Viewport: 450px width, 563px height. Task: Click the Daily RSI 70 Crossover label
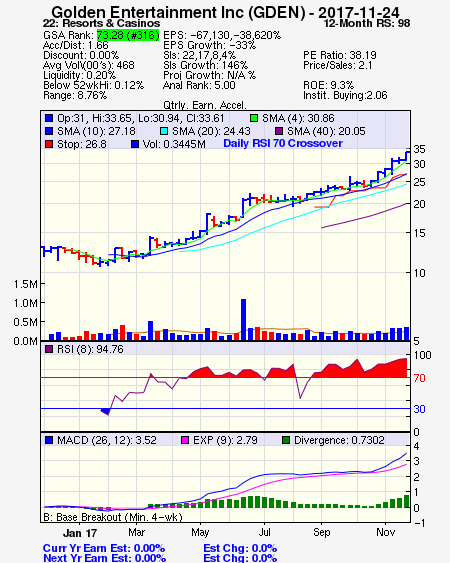[283, 143]
